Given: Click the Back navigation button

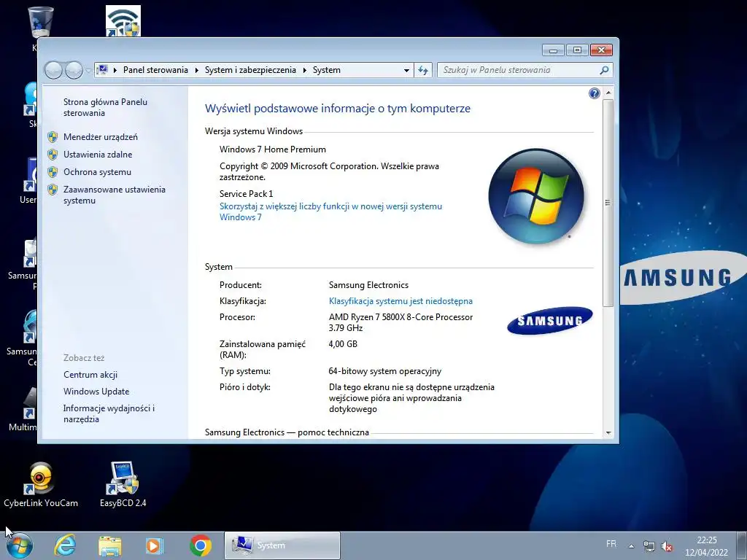Looking at the screenshot, I should pyautogui.click(x=53, y=71).
